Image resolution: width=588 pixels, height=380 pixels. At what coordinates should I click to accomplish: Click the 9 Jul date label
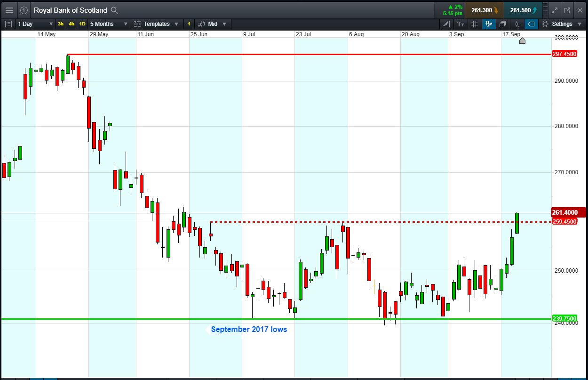click(249, 34)
